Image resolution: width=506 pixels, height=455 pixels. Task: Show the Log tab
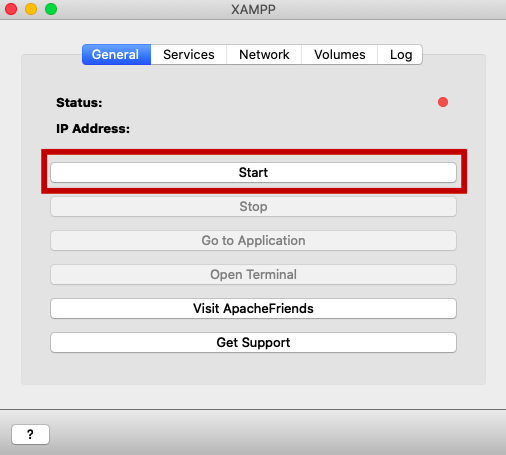click(400, 54)
